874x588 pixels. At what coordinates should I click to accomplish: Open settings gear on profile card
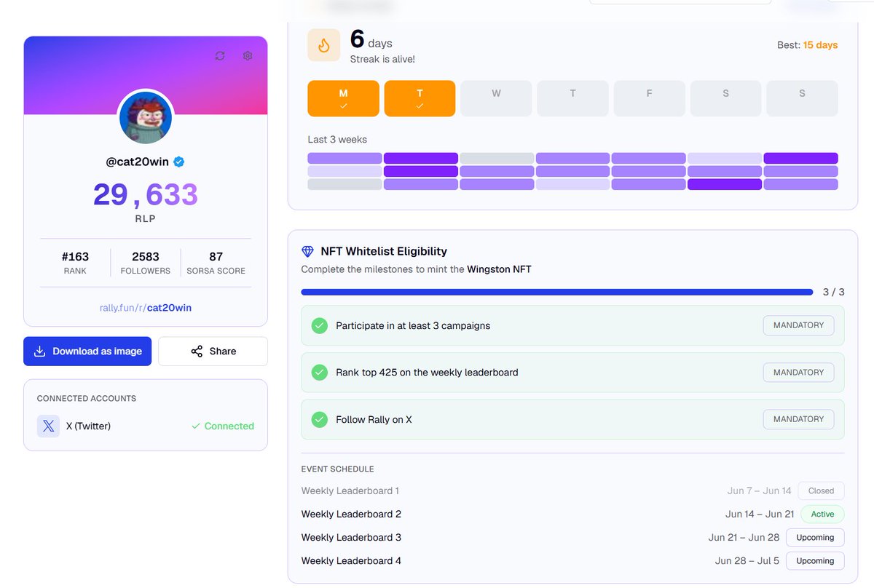(248, 56)
